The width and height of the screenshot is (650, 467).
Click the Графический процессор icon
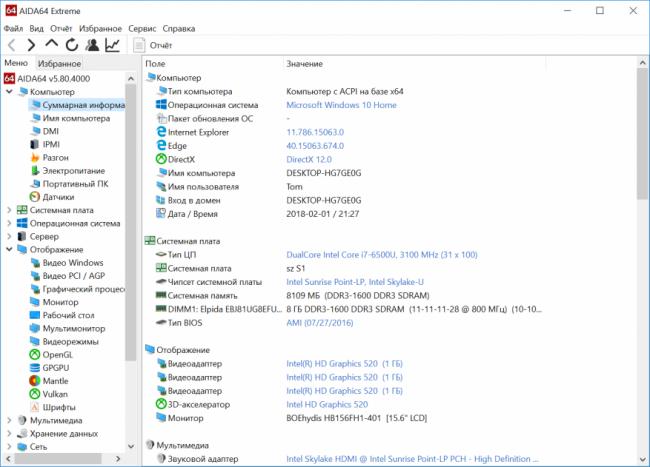[x=35, y=289]
